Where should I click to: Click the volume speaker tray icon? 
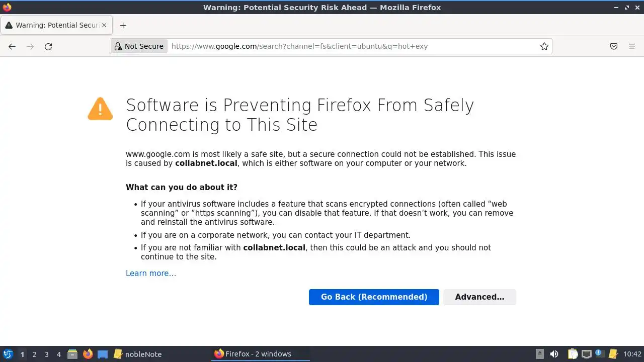[x=554, y=354]
